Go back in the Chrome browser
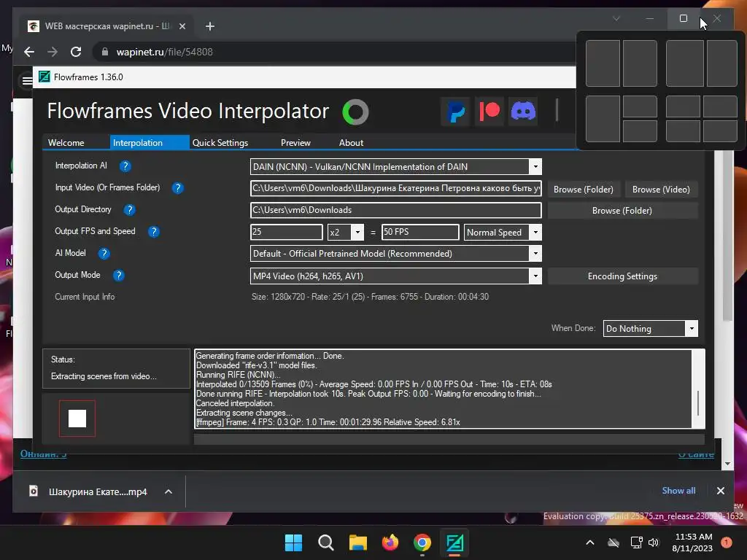The width and height of the screenshot is (747, 560). tap(29, 52)
